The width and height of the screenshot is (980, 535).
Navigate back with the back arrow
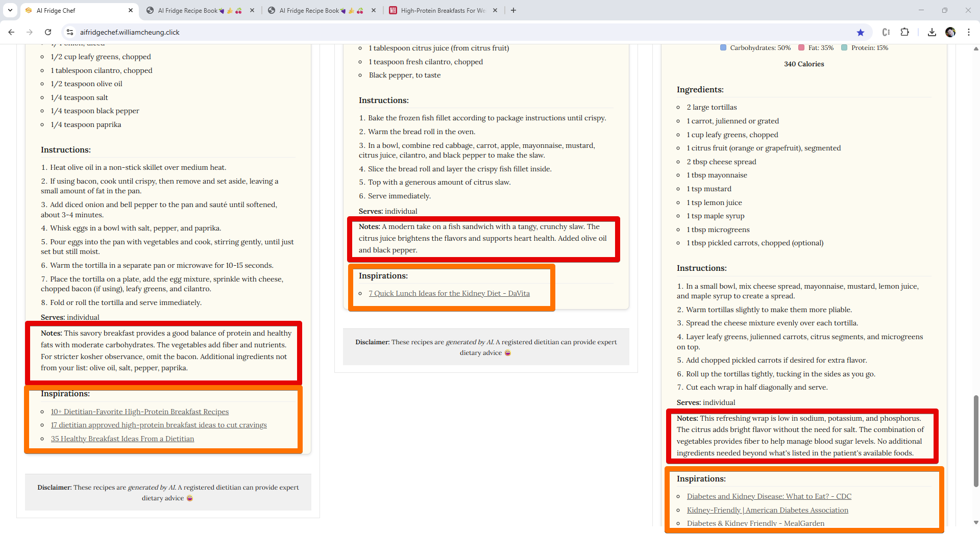point(11,32)
